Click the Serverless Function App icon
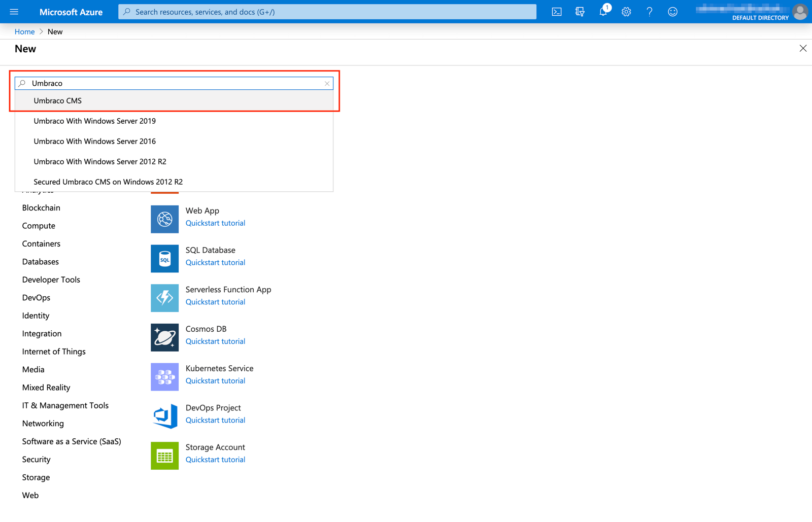Image resolution: width=812 pixels, height=522 pixels. coord(164,298)
